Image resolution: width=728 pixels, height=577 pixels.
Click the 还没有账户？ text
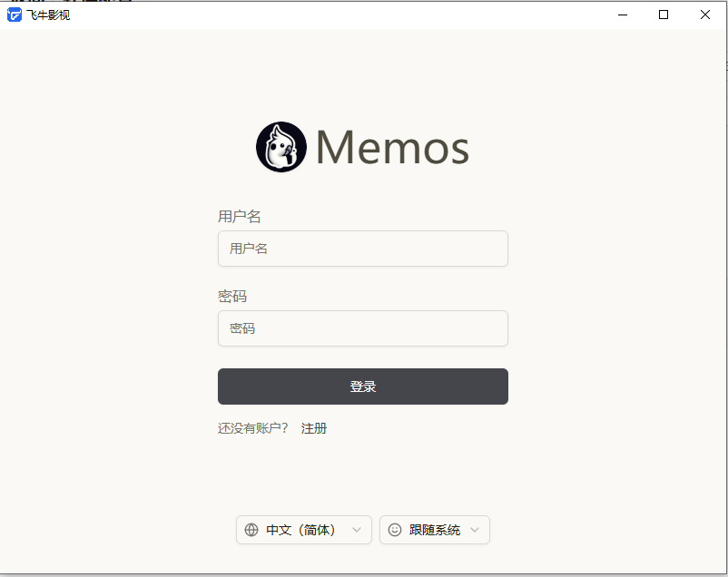(x=253, y=428)
